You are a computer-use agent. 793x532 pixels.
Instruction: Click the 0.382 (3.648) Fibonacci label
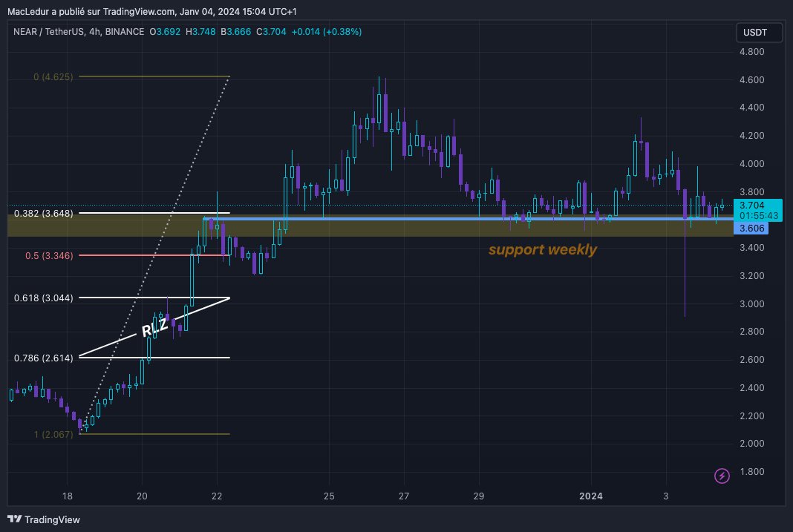[x=44, y=213]
